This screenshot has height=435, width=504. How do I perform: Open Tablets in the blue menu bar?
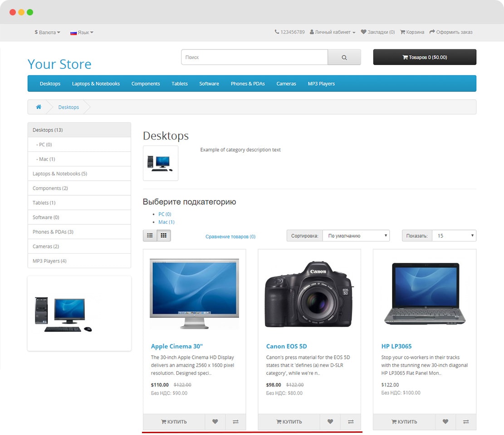pyautogui.click(x=179, y=83)
